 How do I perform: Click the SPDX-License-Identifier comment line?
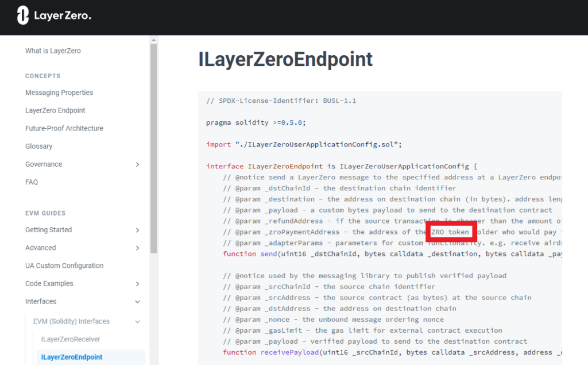pos(281,101)
